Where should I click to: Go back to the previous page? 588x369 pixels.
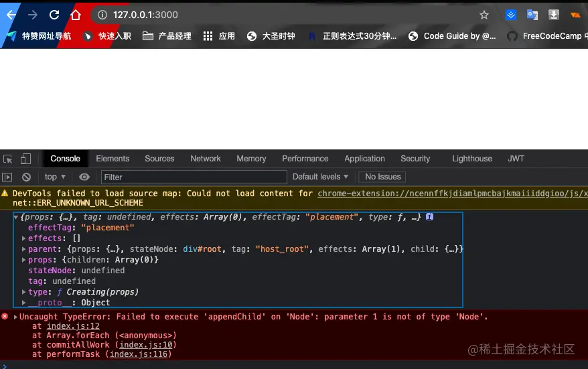11,15
